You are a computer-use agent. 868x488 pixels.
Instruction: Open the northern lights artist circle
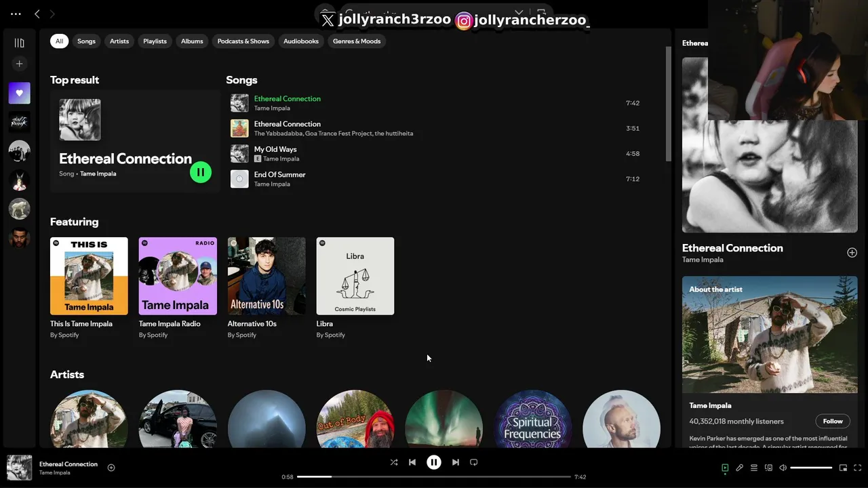pyautogui.click(x=444, y=419)
